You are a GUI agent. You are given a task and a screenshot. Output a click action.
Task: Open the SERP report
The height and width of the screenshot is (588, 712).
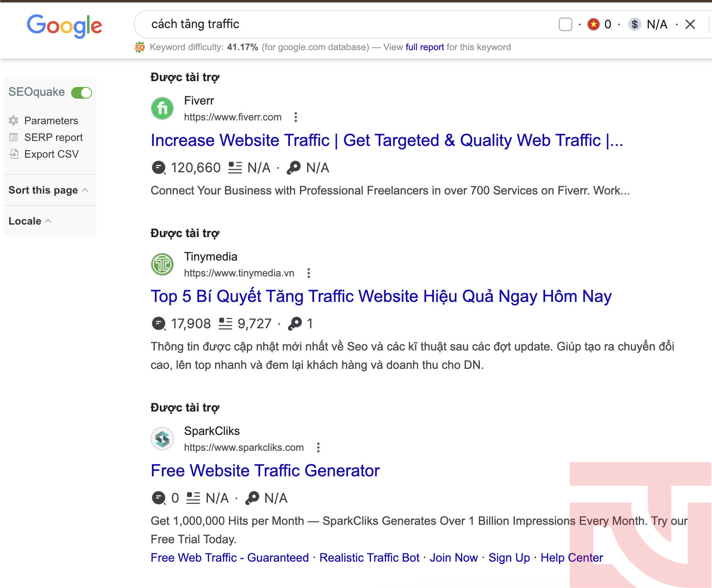coord(54,137)
